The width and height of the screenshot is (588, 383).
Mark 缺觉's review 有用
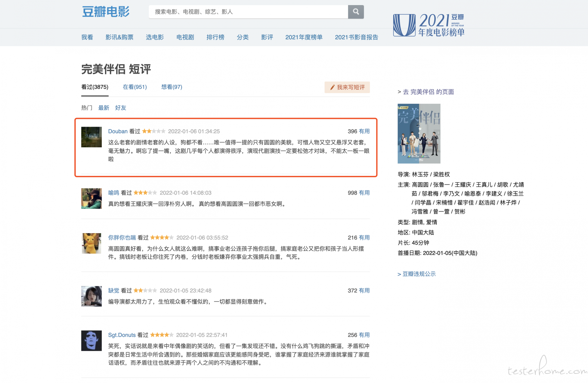(364, 290)
